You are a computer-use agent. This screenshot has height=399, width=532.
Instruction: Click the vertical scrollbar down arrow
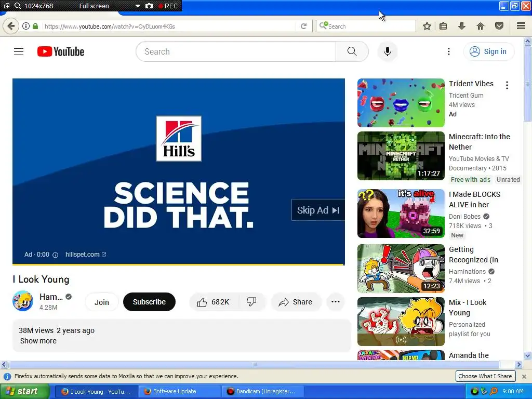[528, 356]
